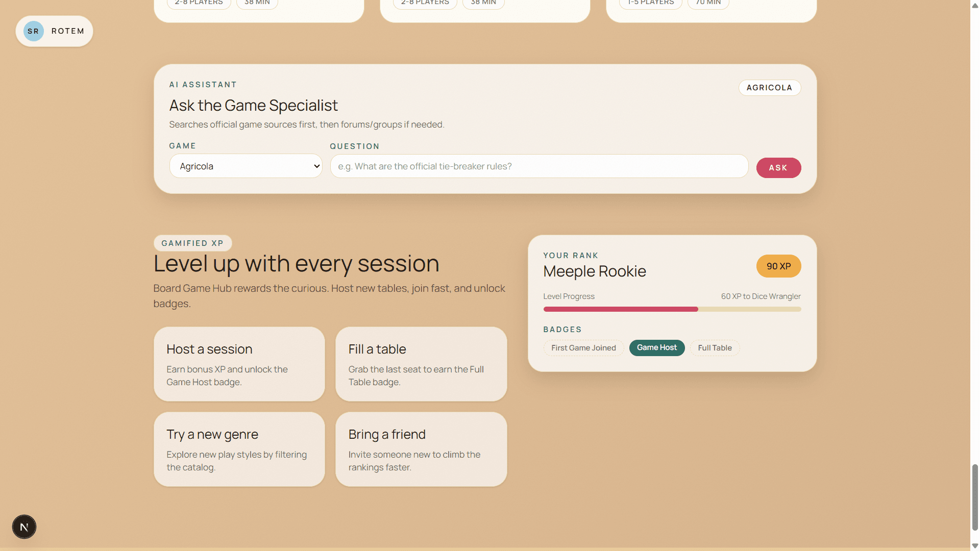Click the 90 XP rank badge

tap(778, 266)
